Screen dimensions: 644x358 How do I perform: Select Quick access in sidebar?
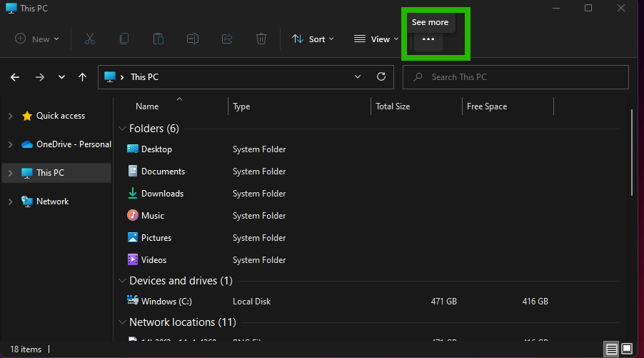click(61, 116)
